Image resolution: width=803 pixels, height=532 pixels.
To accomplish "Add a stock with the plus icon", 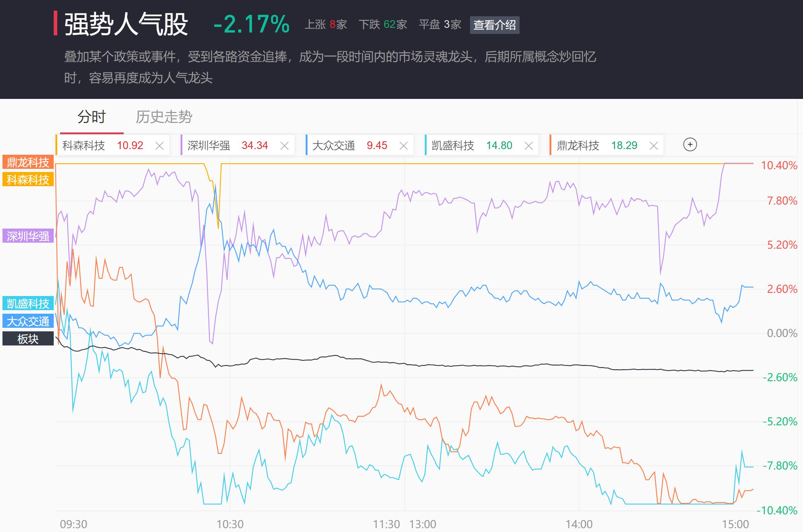I will (690, 145).
